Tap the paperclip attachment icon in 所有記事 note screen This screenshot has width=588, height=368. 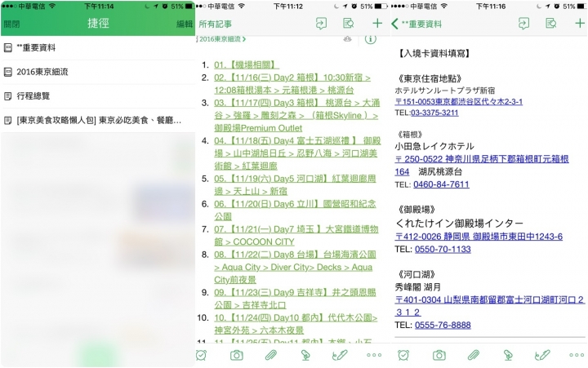pyautogui.click(x=271, y=355)
